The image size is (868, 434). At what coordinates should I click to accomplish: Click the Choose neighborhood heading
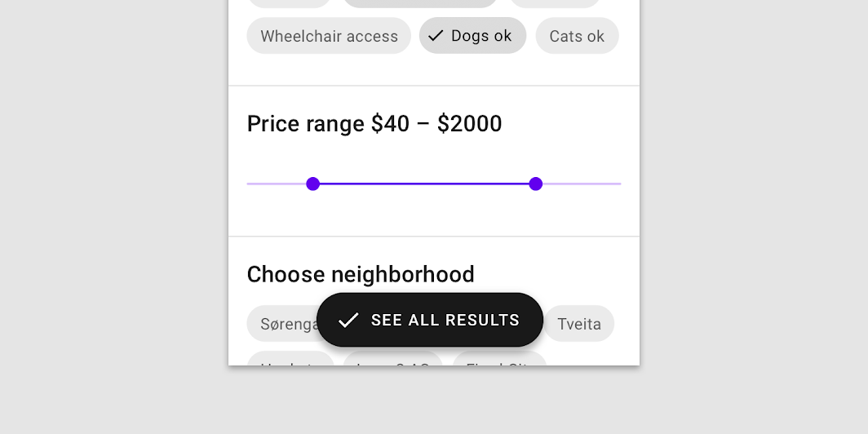tap(361, 274)
